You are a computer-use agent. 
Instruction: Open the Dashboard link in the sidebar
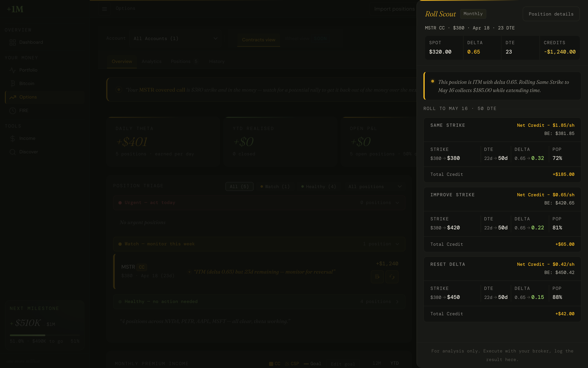(45, 42)
